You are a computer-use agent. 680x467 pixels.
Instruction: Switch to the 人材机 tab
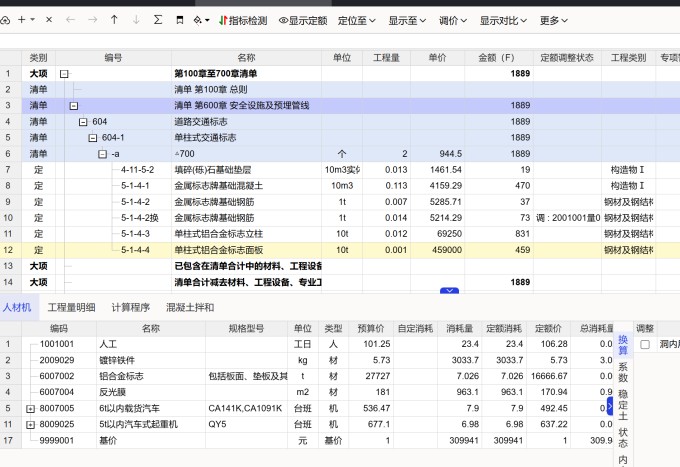click(x=17, y=307)
